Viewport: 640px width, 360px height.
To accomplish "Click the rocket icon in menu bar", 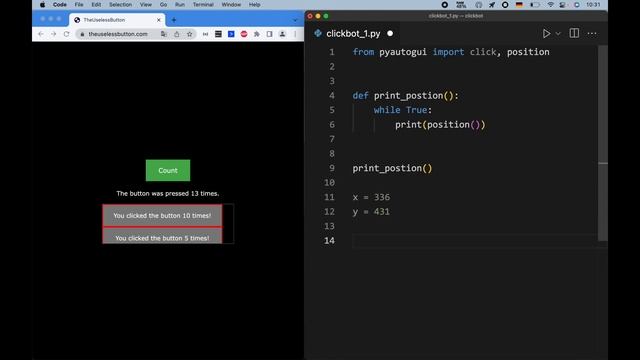I will 492,4.
